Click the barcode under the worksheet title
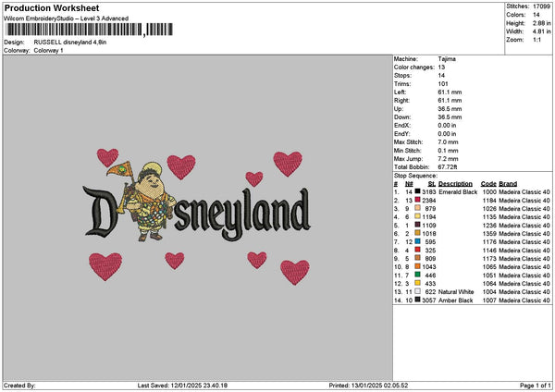The width and height of the screenshot is (555, 392). pos(90,30)
